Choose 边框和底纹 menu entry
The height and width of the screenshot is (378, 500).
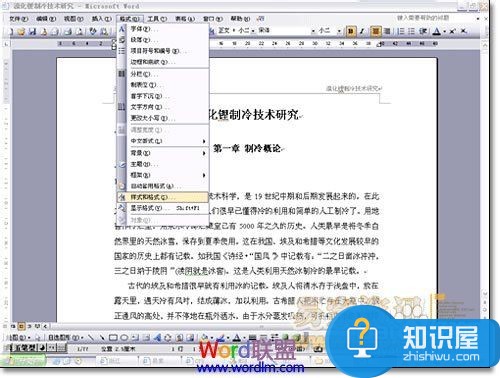click(163, 62)
